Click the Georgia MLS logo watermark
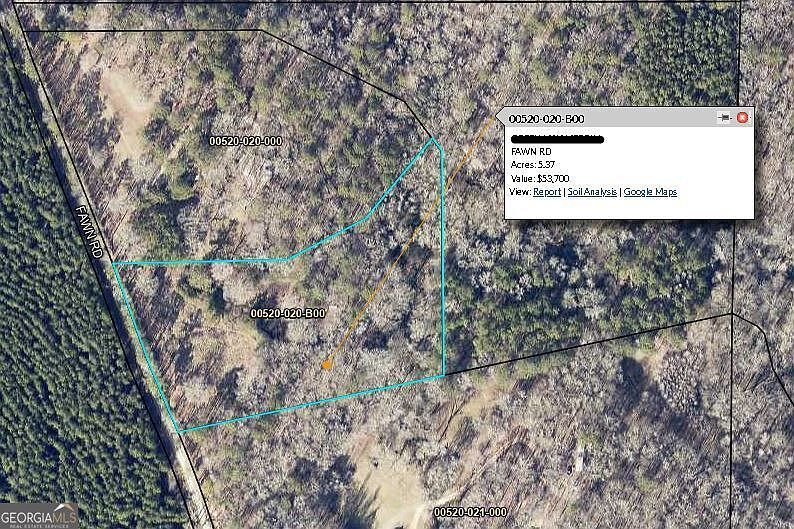The width and height of the screenshot is (794, 529). (39, 516)
